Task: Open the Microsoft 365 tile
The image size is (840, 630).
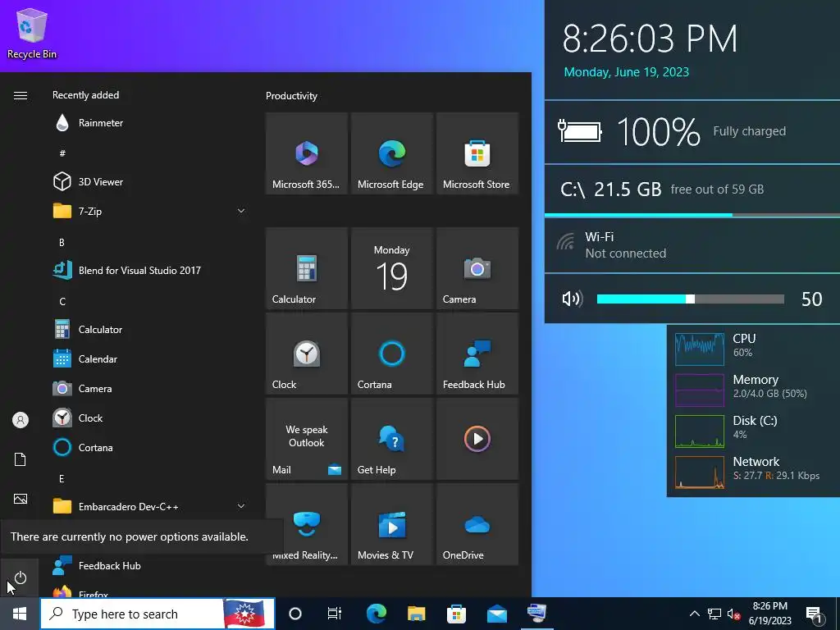Action: click(307, 153)
